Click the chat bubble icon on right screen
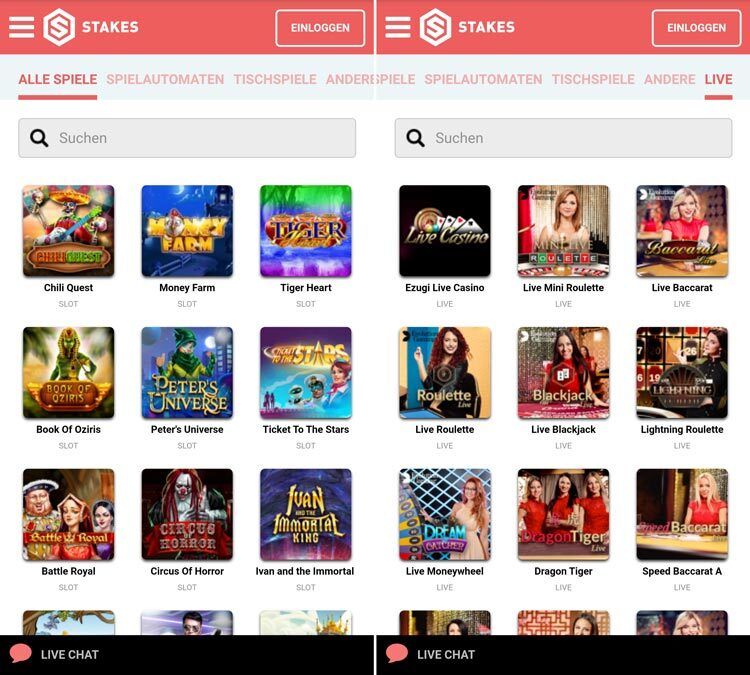 point(397,654)
